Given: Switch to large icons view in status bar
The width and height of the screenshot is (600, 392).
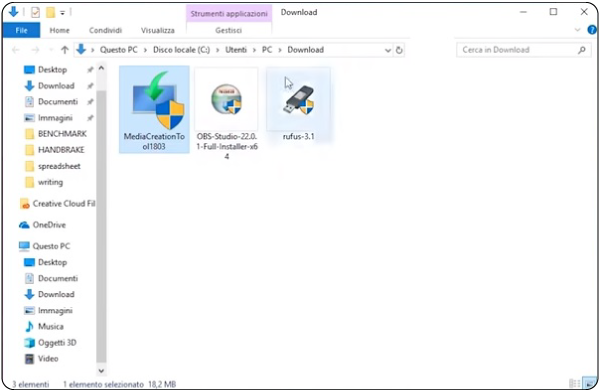Looking at the screenshot, I should (589, 383).
